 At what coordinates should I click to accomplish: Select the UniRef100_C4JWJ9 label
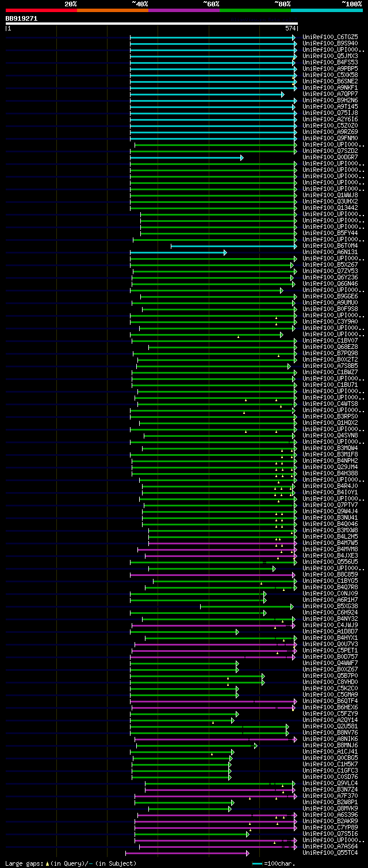pos(330,625)
